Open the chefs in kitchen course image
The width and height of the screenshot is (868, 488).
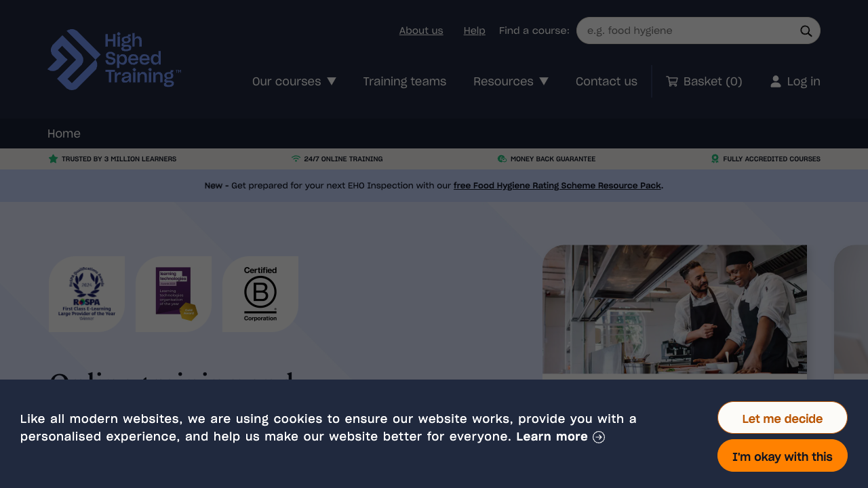click(x=674, y=309)
